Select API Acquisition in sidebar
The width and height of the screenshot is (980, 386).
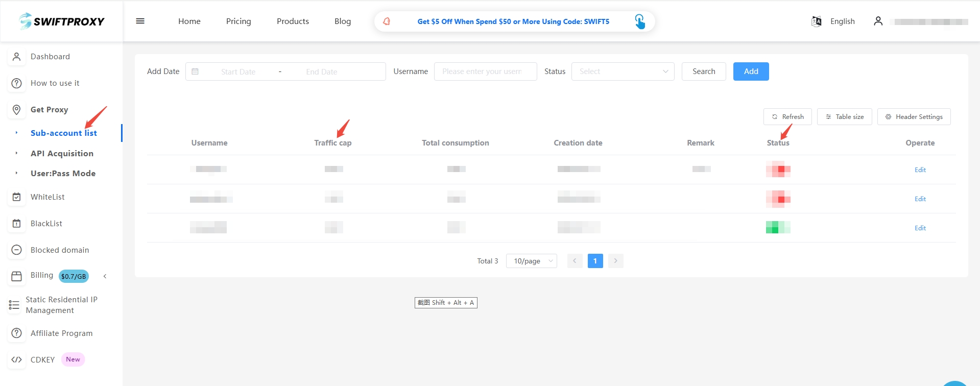(62, 153)
